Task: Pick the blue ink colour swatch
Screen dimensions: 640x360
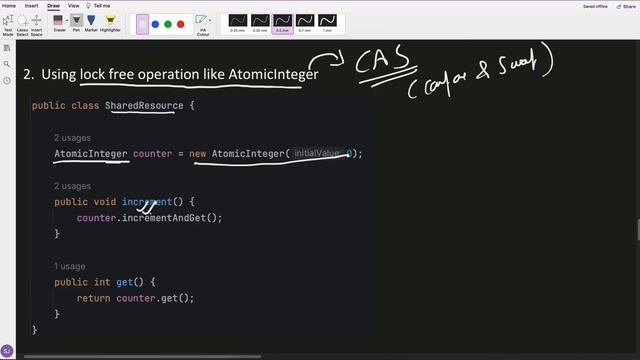Action: click(x=155, y=24)
